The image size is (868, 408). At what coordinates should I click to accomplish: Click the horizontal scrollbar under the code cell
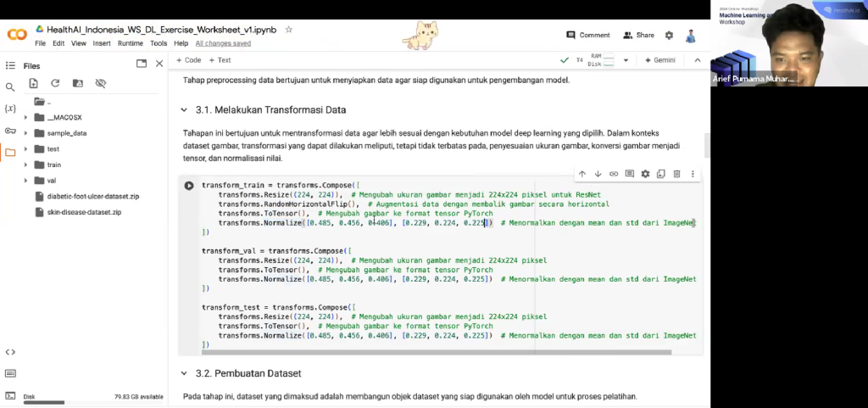click(x=424, y=352)
